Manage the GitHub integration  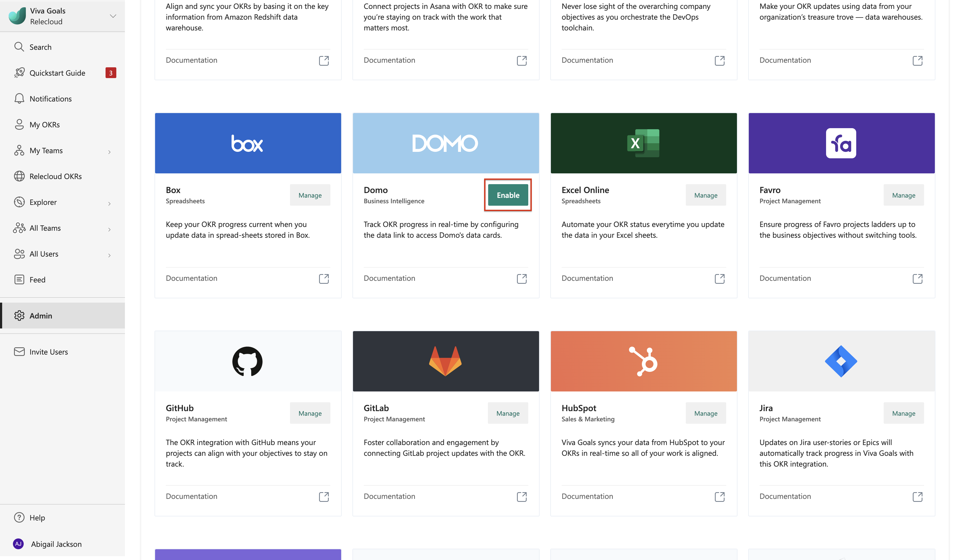pyautogui.click(x=310, y=413)
